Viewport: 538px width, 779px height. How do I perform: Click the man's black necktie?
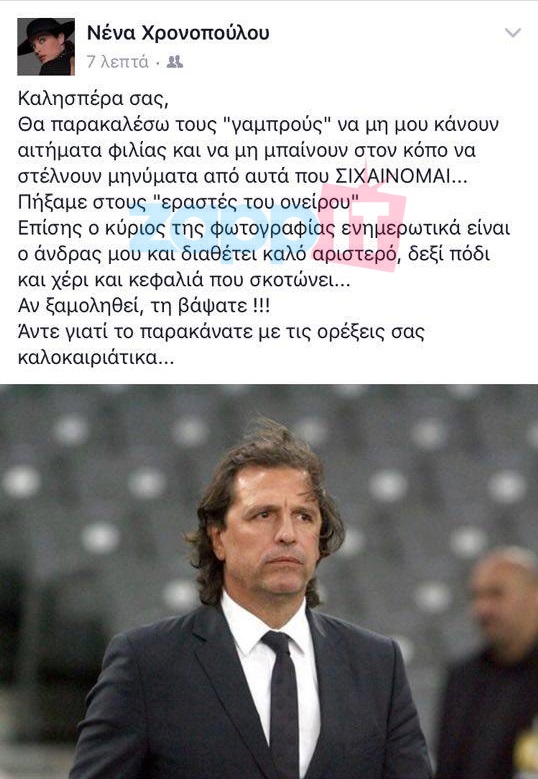pos(283,705)
